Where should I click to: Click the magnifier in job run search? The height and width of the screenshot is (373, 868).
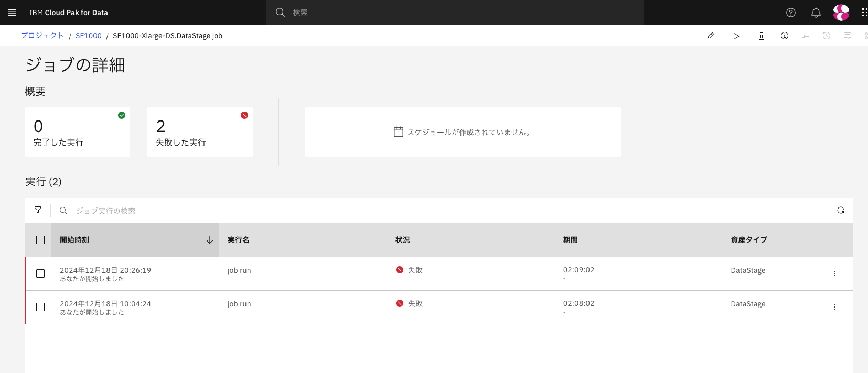[63, 210]
